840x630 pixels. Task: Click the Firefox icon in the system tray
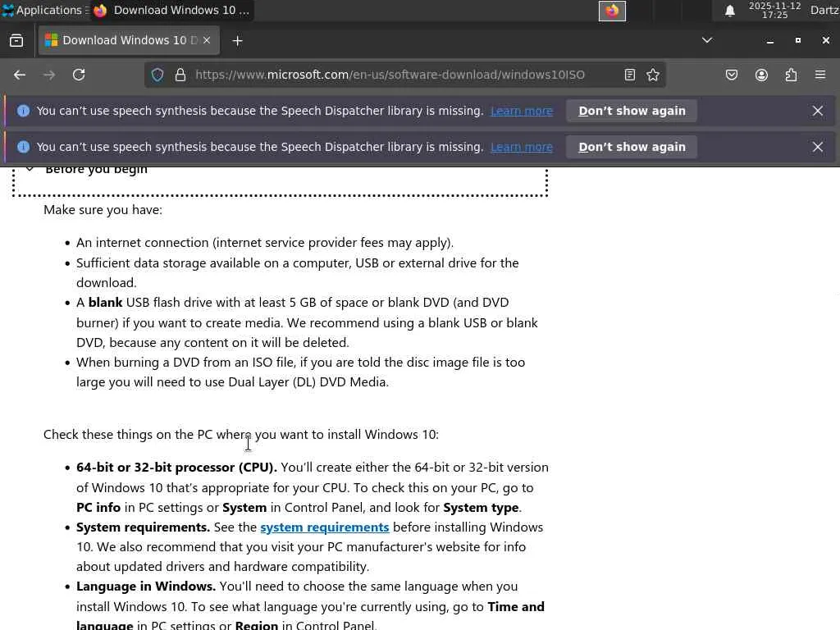[612, 11]
